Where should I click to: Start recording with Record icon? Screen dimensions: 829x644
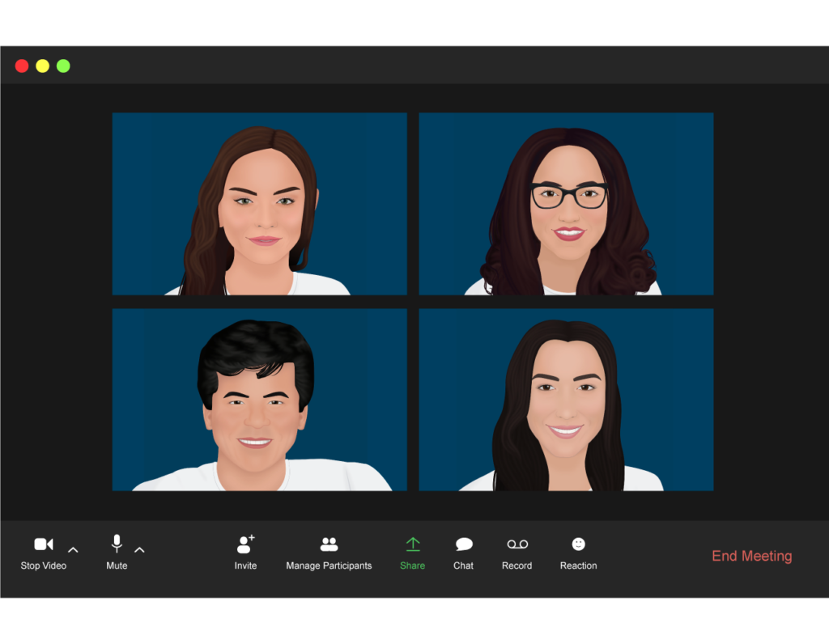pos(517,544)
